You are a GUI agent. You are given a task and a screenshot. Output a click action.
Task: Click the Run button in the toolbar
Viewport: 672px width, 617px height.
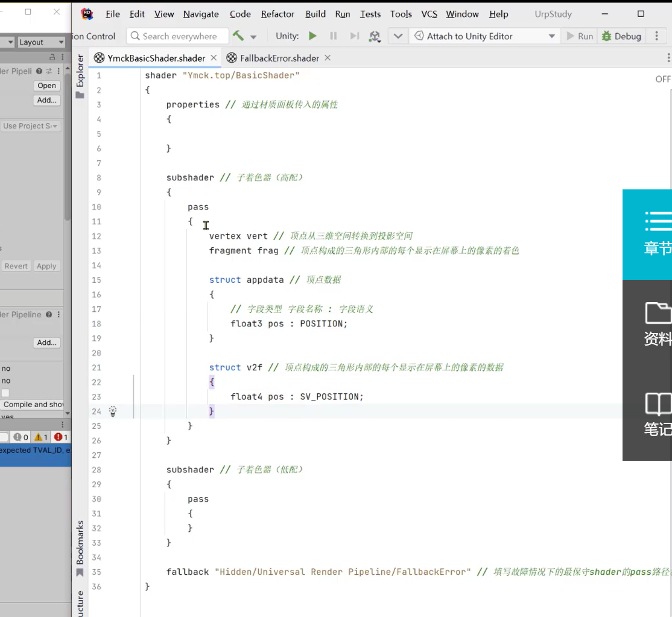[x=580, y=36]
